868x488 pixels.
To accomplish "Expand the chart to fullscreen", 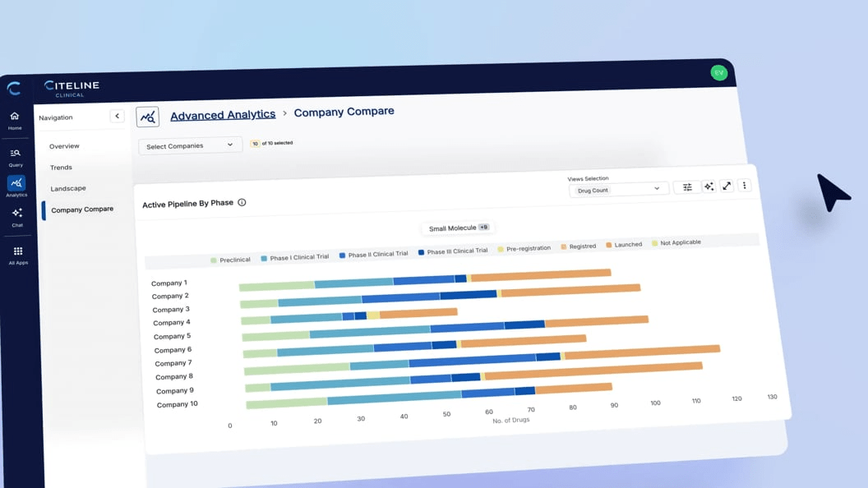I will [x=727, y=186].
